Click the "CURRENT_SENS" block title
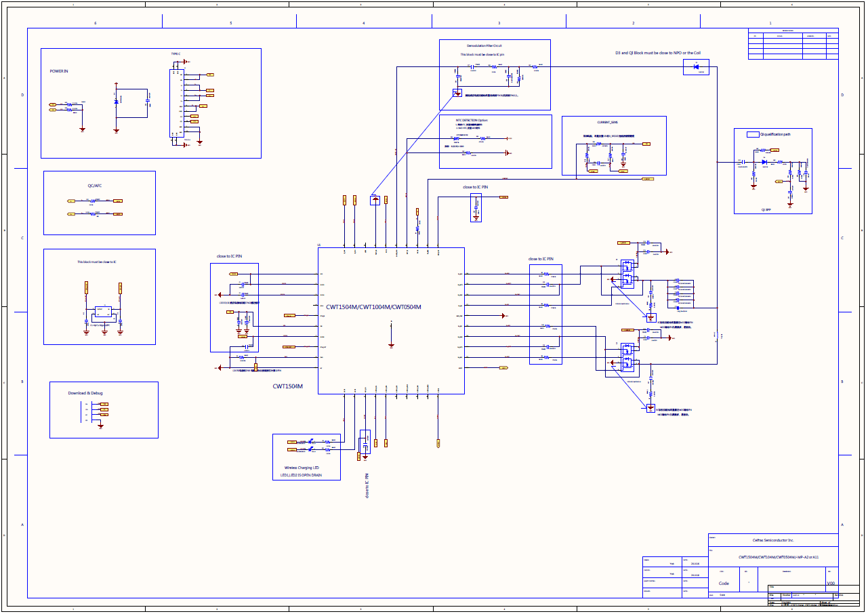The height and width of the screenshot is (614, 868). click(x=608, y=123)
